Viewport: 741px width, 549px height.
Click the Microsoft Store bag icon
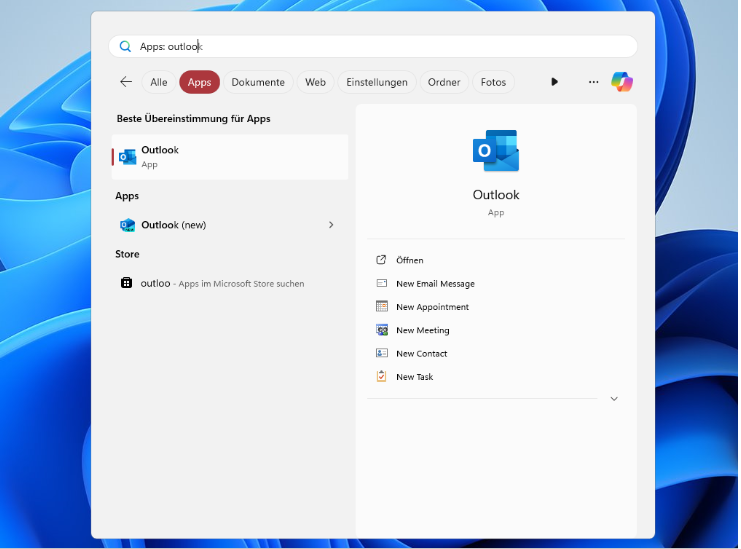[x=126, y=283]
